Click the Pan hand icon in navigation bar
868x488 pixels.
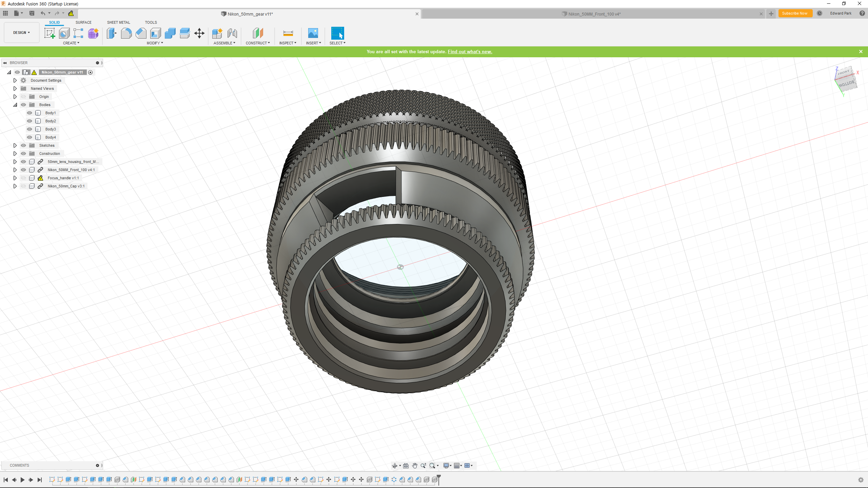(x=414, y=466)
